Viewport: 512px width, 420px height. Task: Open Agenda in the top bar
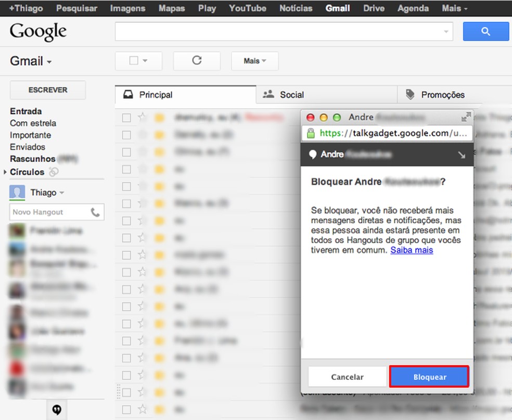point(413,8)
